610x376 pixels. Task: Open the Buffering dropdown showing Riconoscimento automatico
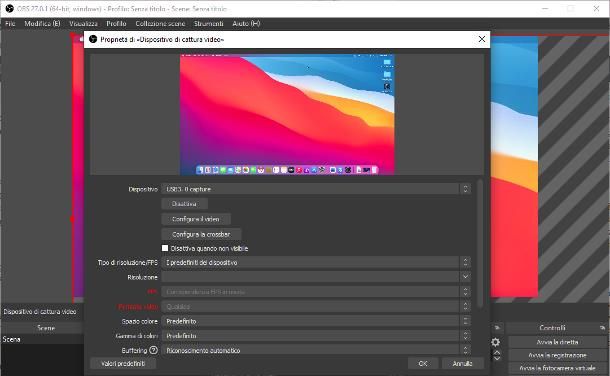(x=316, y=350)
